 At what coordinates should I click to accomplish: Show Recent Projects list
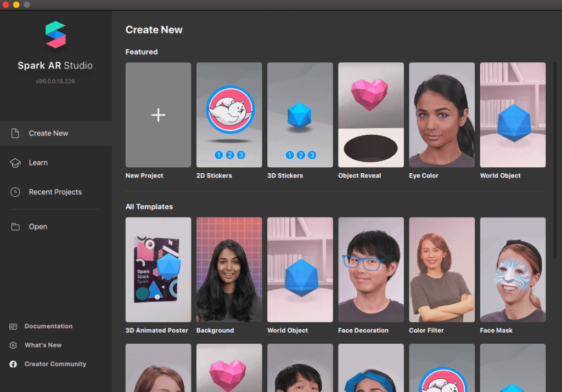56,192
